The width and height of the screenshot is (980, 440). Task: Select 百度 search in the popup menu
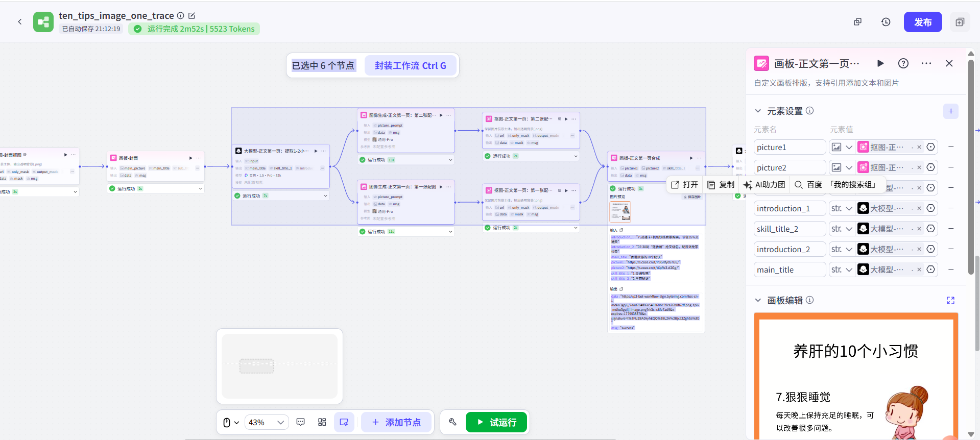(808, 185)
